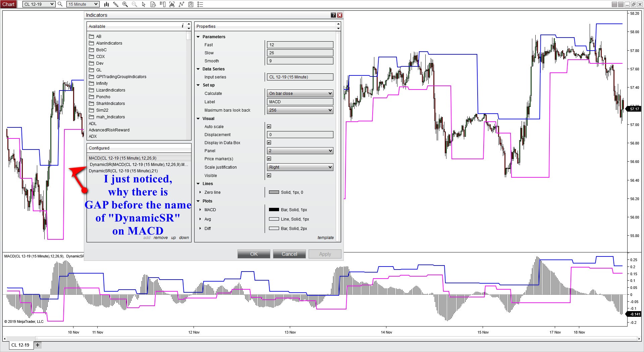Image resolution: width=644 pixels, height=352 pixels.
Task: Select DynamicSR(CL 12-19 (15 Minute),21) entry
Action: pos(139,171)
